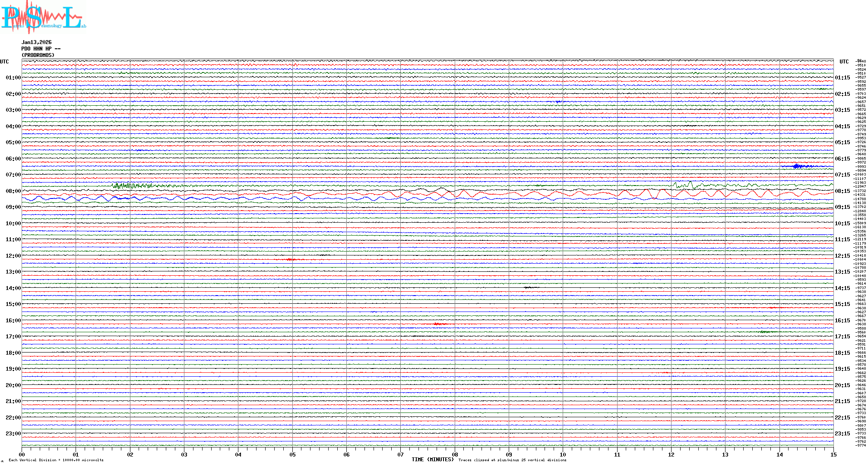This screenshot has width=868, height=466.
Task: Click the 23:00 hour label on left
Action: [x=13, y=434]
